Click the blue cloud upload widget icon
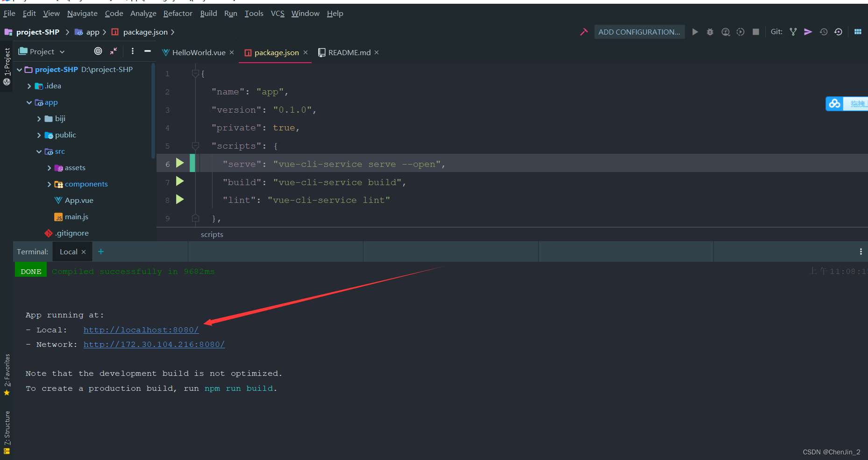The image size is (868, 460). (835, 104)
